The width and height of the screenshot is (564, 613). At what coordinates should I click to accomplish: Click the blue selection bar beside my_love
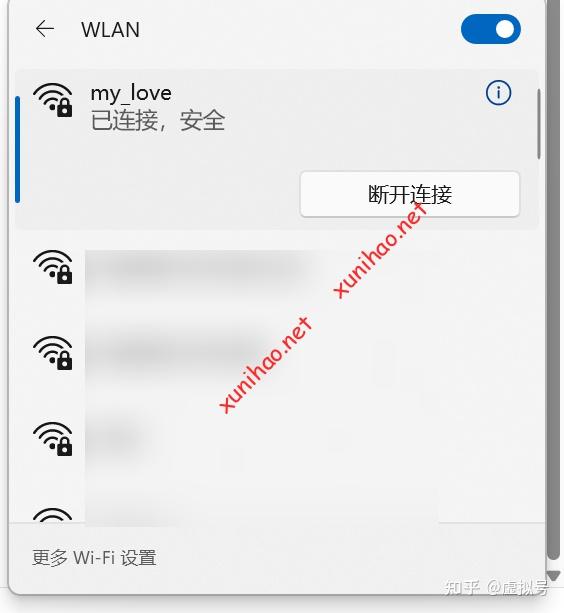tap(17, 149)
